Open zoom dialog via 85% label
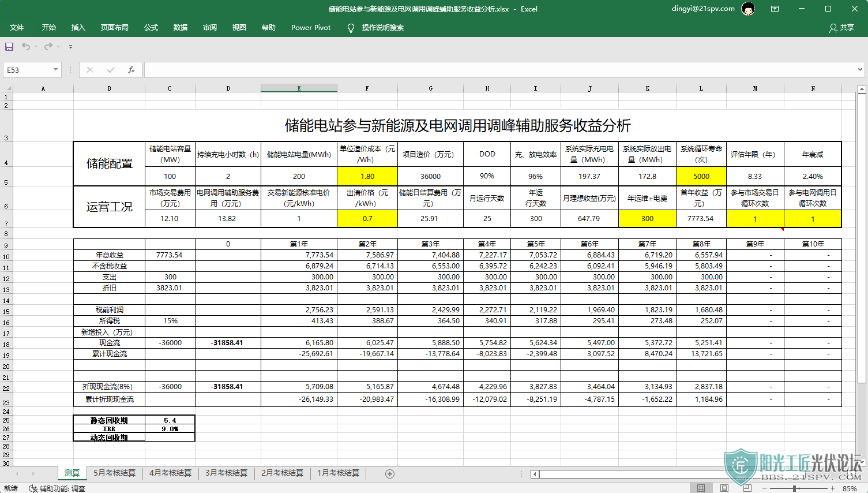The image size is (868, 493). click(850, 488)
